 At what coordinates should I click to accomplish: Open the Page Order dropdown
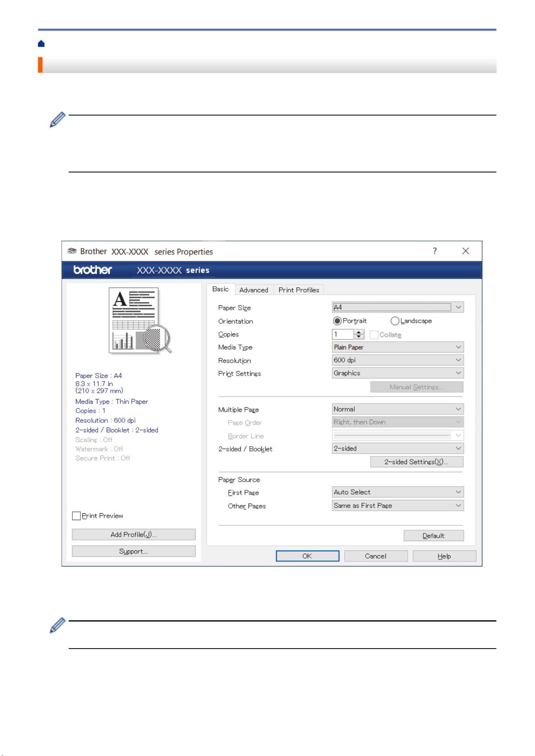click(x=398, y=422)
